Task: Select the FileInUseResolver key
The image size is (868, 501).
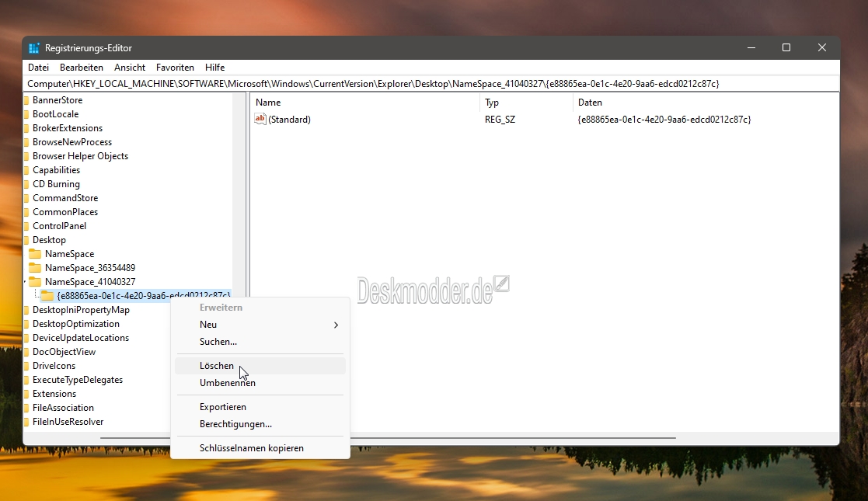Action: click(x=68, y=421)
